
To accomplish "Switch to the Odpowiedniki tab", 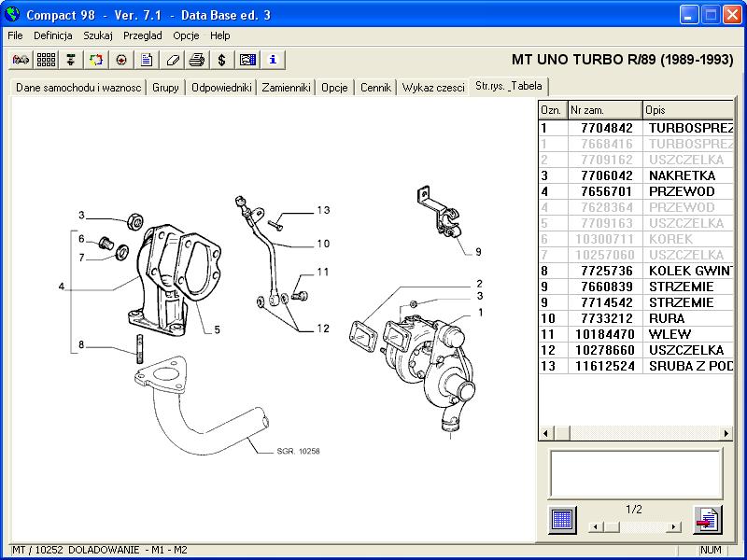I will pos(221,88).
